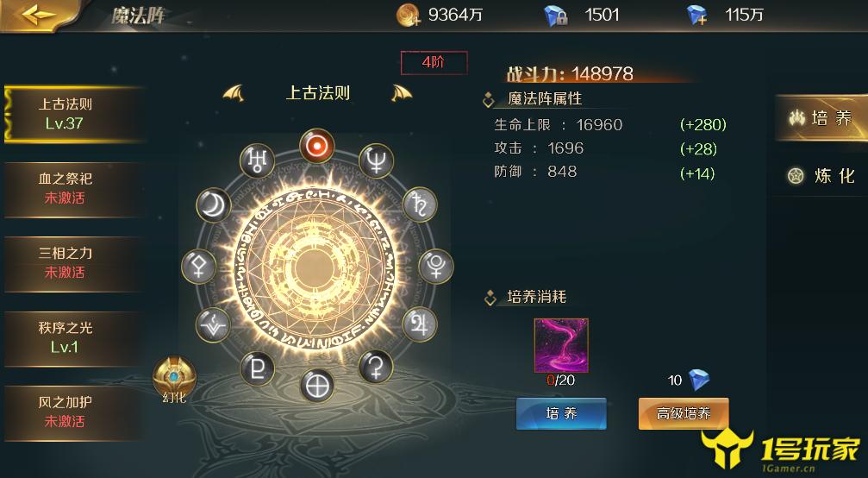Select the red sun rune at top
Screen dimensions: 868x478
(x=317, y=146)
